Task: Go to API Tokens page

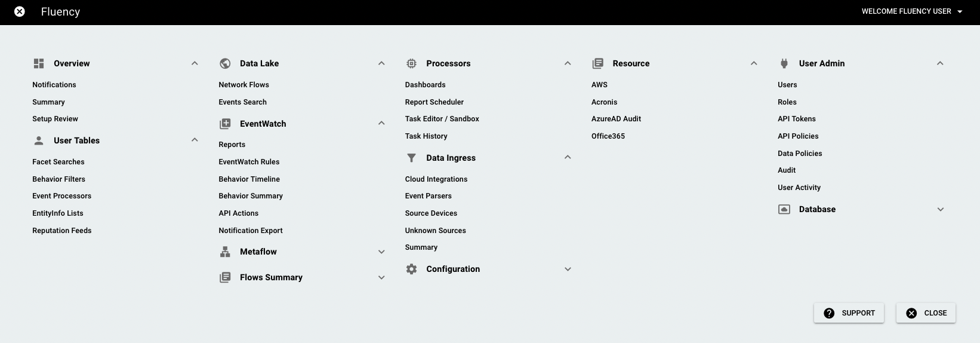Action: 796,119
